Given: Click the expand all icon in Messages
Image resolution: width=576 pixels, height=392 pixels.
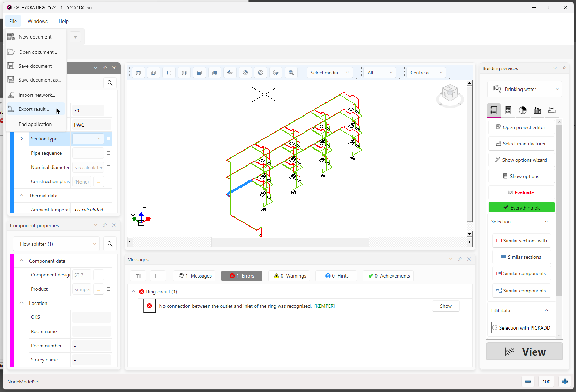Looking at the screenshot, I should coord(138,276).
